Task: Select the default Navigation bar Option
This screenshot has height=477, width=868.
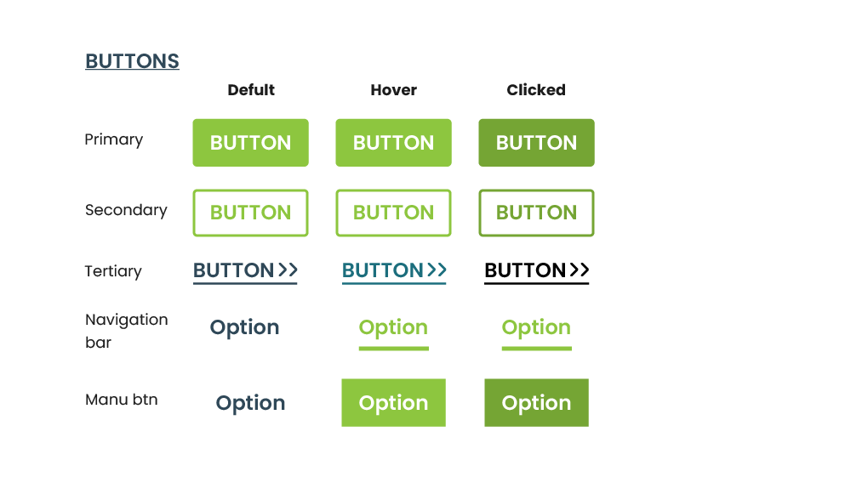Action: coord(244,327)
